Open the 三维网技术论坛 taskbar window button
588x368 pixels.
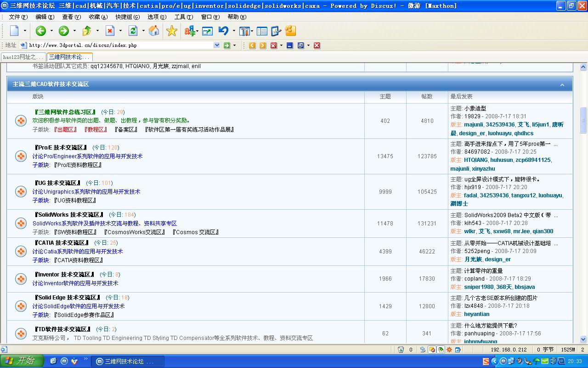tap(127, 362)
